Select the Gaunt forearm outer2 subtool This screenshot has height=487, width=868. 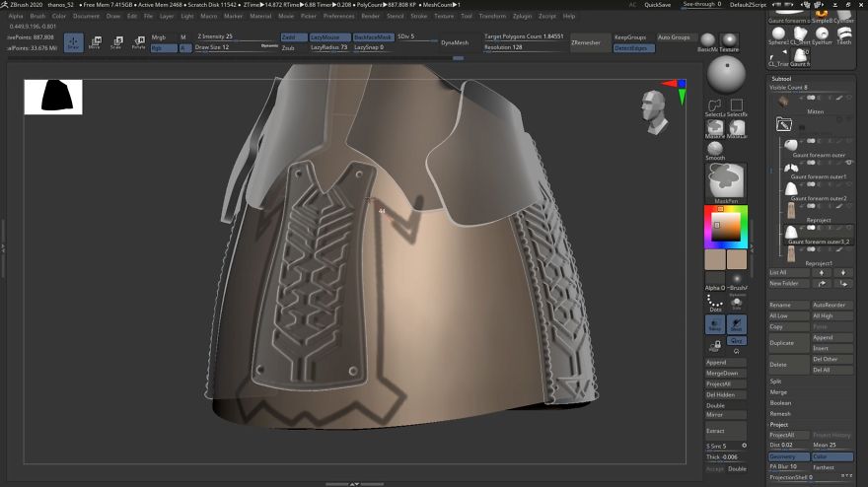[816, 191]
